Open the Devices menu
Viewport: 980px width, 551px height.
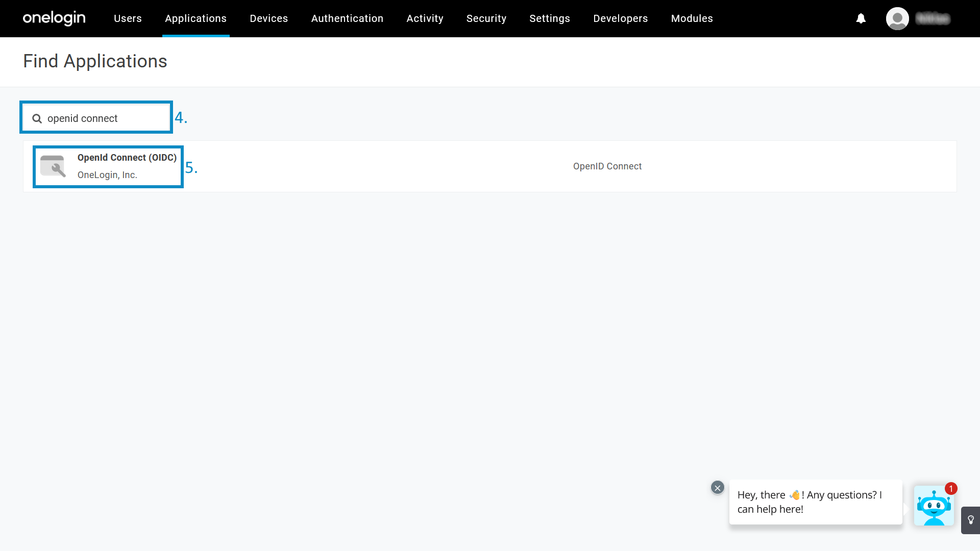pyautogui.click(x=269, y=18)
